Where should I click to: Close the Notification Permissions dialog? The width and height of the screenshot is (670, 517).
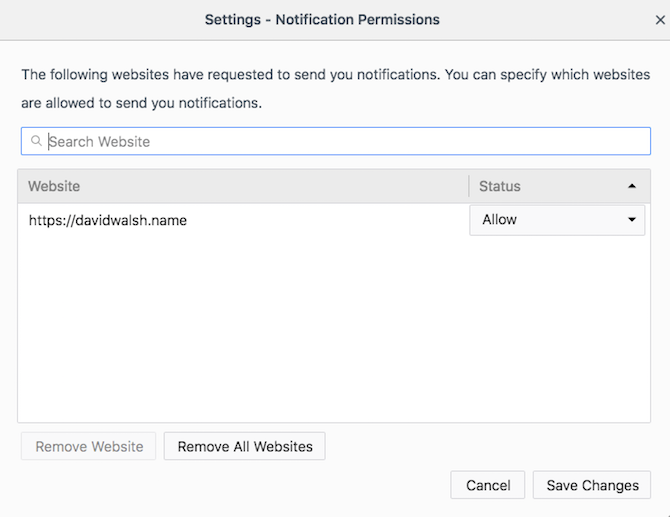[x=660, y=20]
